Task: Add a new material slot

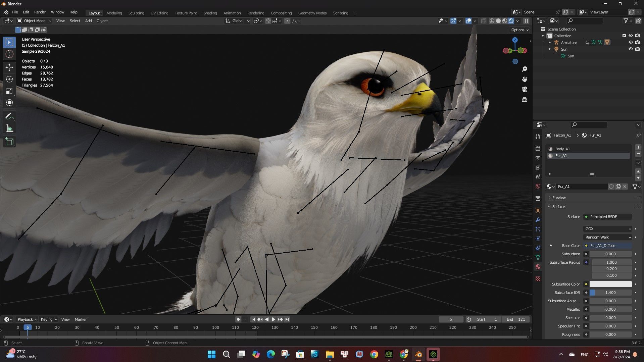Action: [x=638, y=147]
